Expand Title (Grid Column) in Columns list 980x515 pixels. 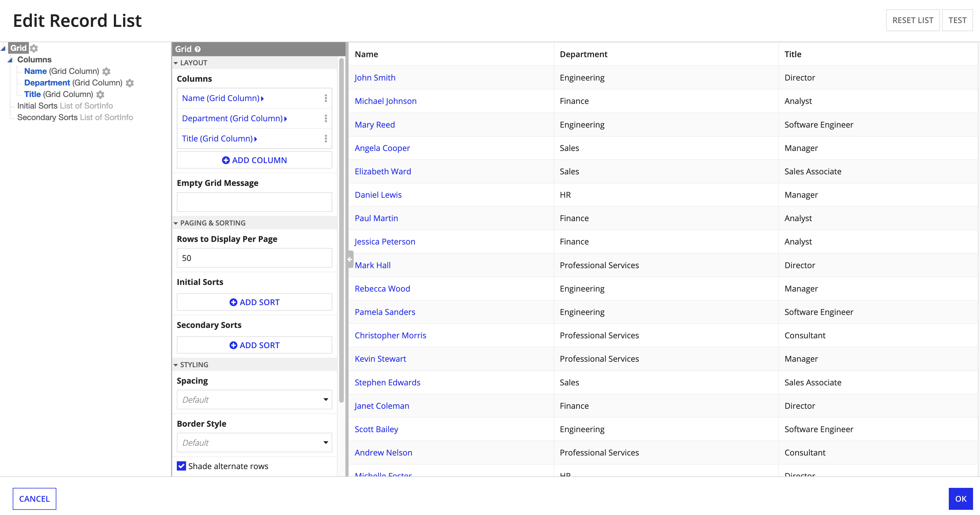220,138
